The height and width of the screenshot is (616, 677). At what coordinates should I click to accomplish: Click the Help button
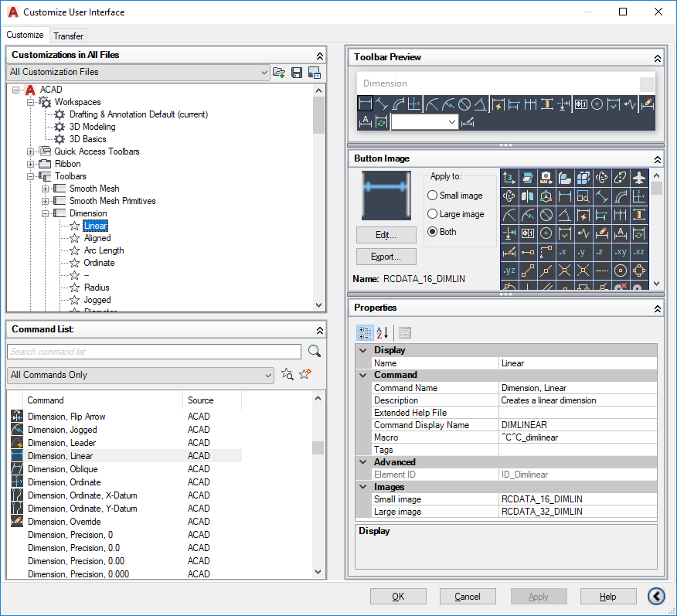click(x=608, y=596)
